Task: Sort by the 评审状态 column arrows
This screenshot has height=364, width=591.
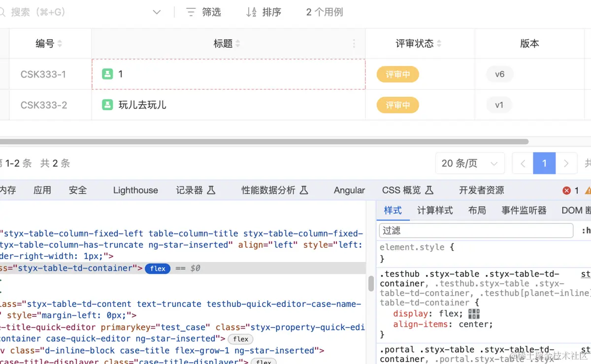Action: [439, 44]
